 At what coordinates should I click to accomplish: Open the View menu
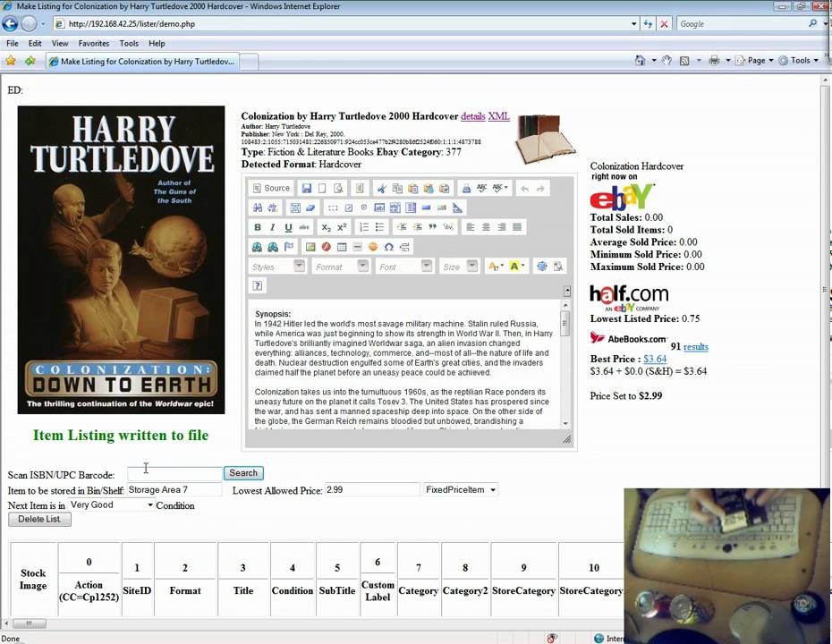59,44
